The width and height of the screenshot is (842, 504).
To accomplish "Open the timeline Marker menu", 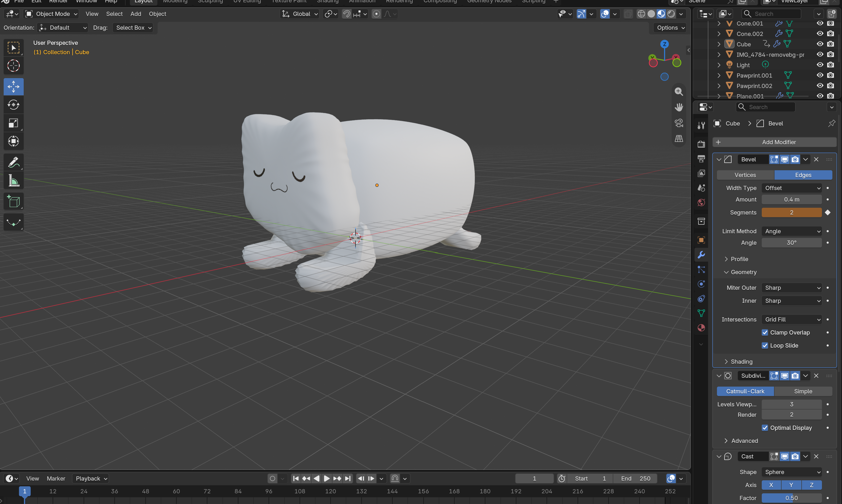I will 56,478.
